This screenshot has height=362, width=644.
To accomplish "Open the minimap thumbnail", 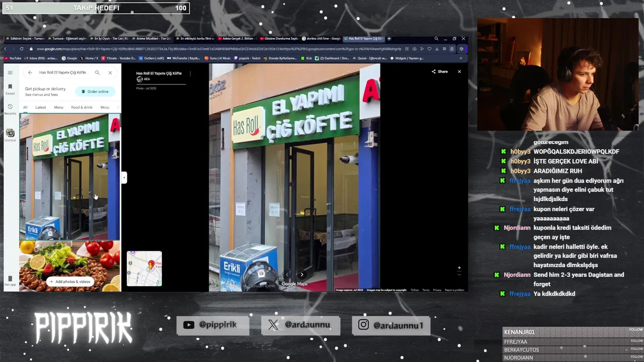I will pos(144,268).
